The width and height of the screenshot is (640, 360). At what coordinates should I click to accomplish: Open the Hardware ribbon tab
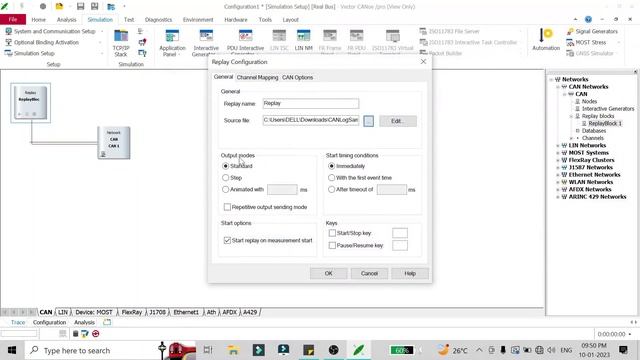click(x=236, y=20)
